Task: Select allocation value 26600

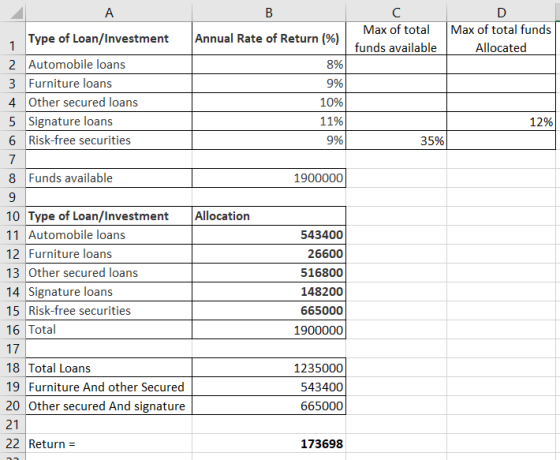Action: pyautogui.click(x=269, y=254)
